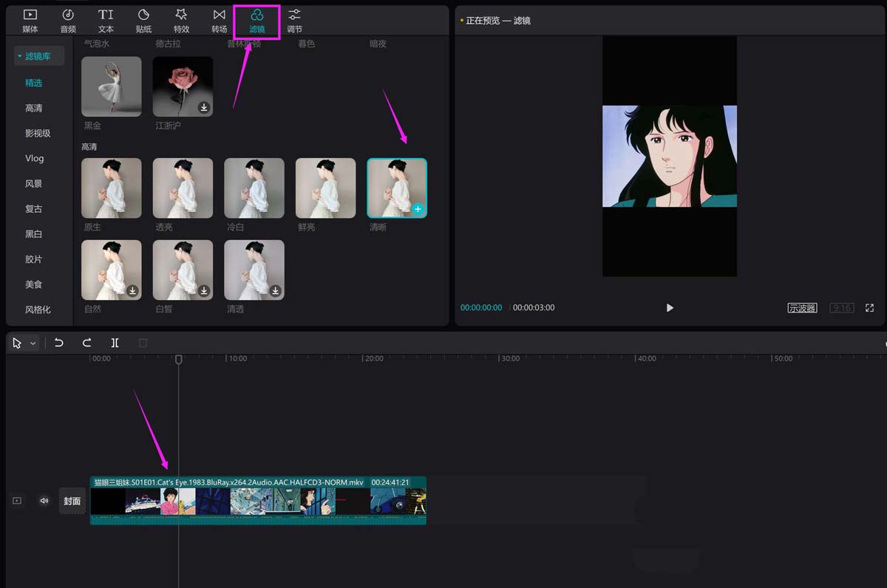Add the 清晰 filter with the plus icon
The image size is (887, 588).
pyautogui.click(x=418, y=209)
